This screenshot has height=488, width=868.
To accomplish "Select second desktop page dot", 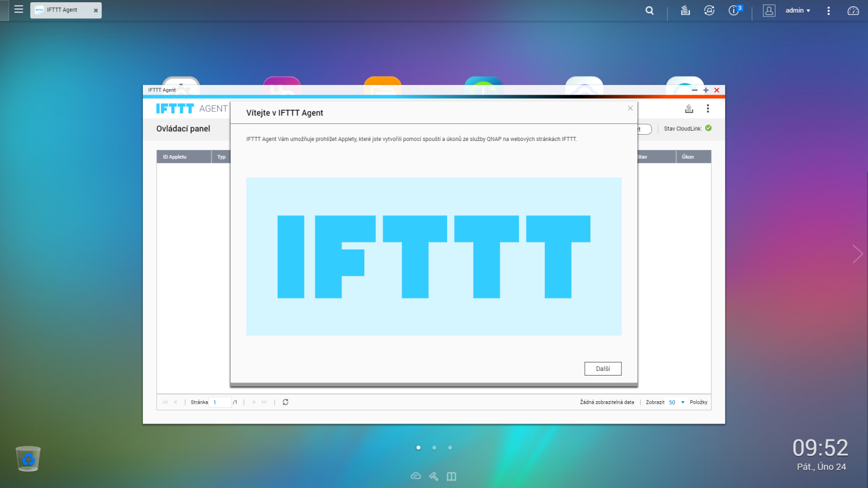I will 435,447.
